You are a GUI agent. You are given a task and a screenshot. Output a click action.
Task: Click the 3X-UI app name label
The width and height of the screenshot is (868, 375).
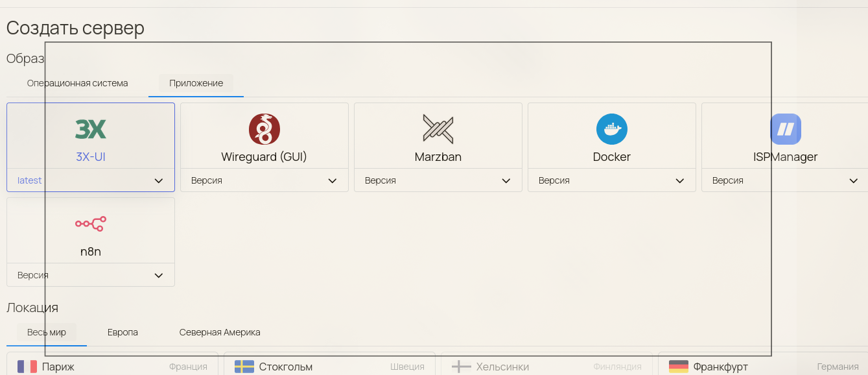tap(91, 157)
